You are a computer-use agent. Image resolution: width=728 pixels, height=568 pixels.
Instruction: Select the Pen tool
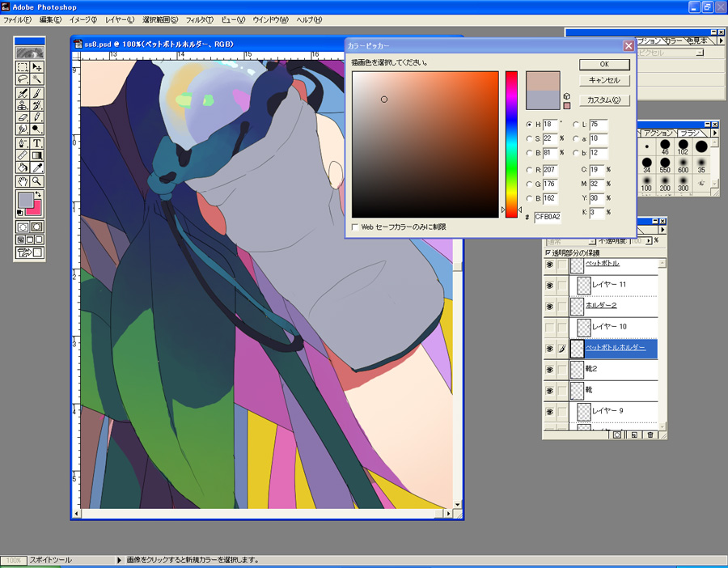23,143
